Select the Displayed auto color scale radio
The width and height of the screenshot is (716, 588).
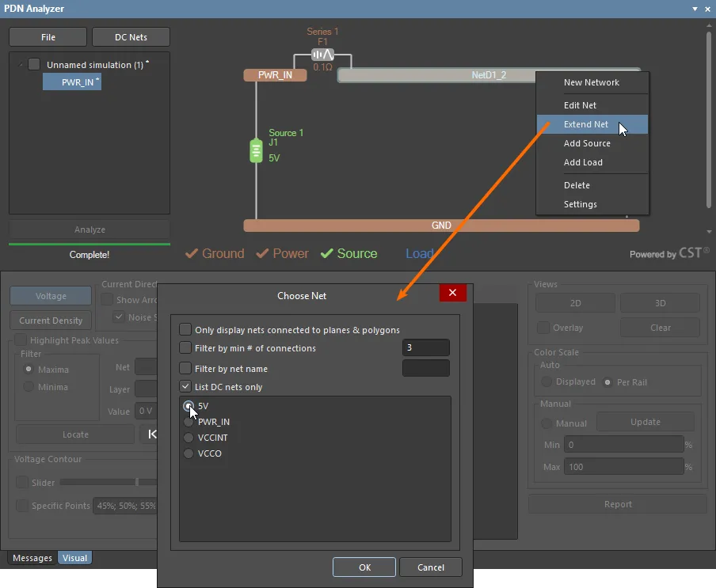click(547, 381)
